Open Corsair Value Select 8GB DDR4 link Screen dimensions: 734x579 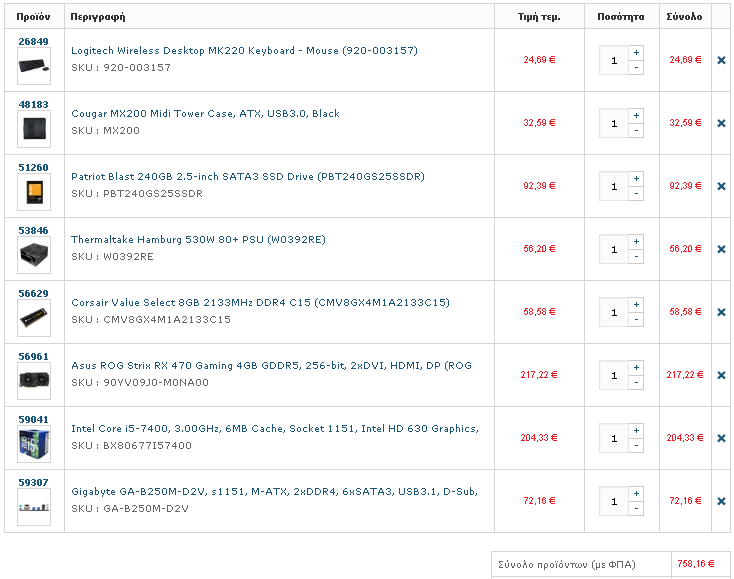pos(260,302)
